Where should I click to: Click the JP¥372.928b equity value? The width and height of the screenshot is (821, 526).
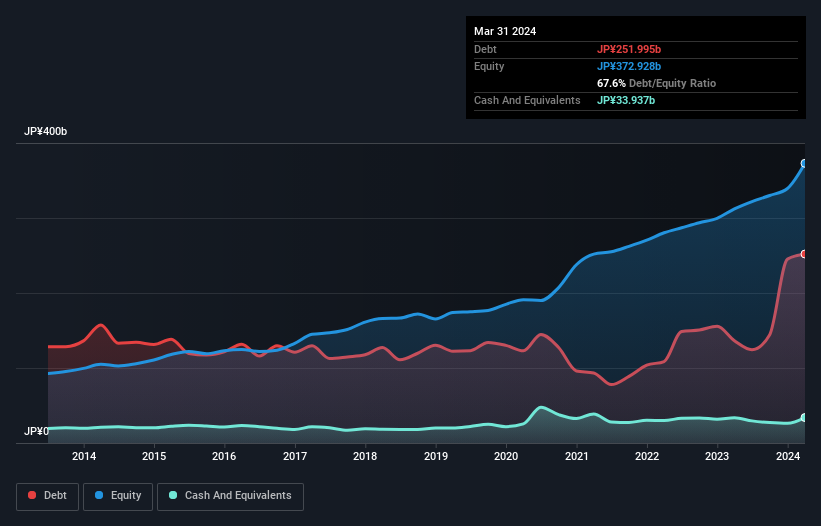pyautogui.click(x=629, y=66)
